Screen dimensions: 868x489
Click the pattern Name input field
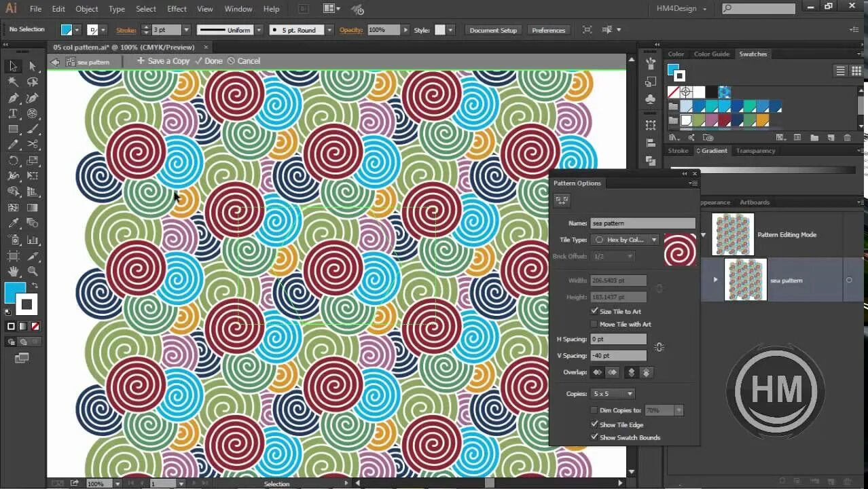point(643,223)
